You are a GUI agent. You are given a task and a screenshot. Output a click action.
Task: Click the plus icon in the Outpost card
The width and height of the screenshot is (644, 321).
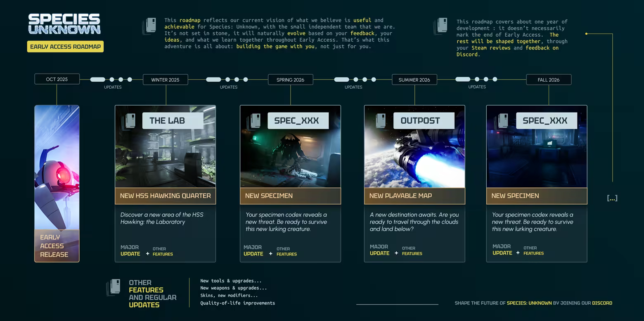[396, 253]
